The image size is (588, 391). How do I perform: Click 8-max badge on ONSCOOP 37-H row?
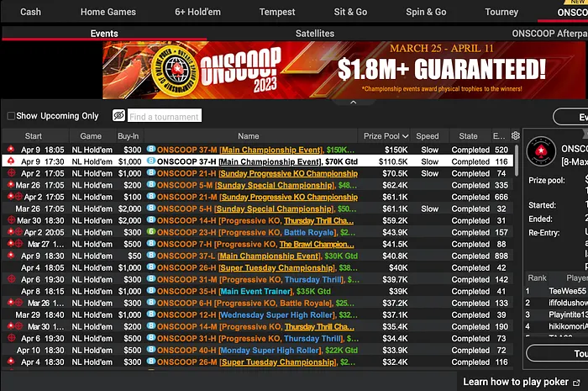150,161
